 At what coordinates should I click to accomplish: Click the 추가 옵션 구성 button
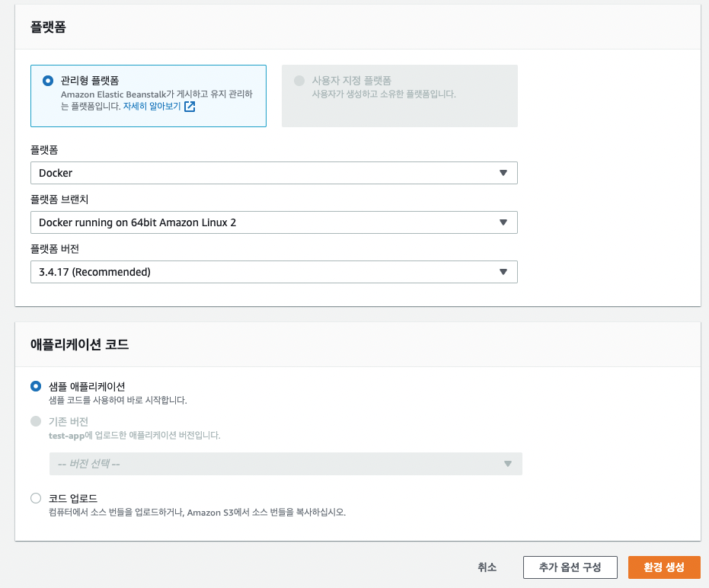point(570,567)
